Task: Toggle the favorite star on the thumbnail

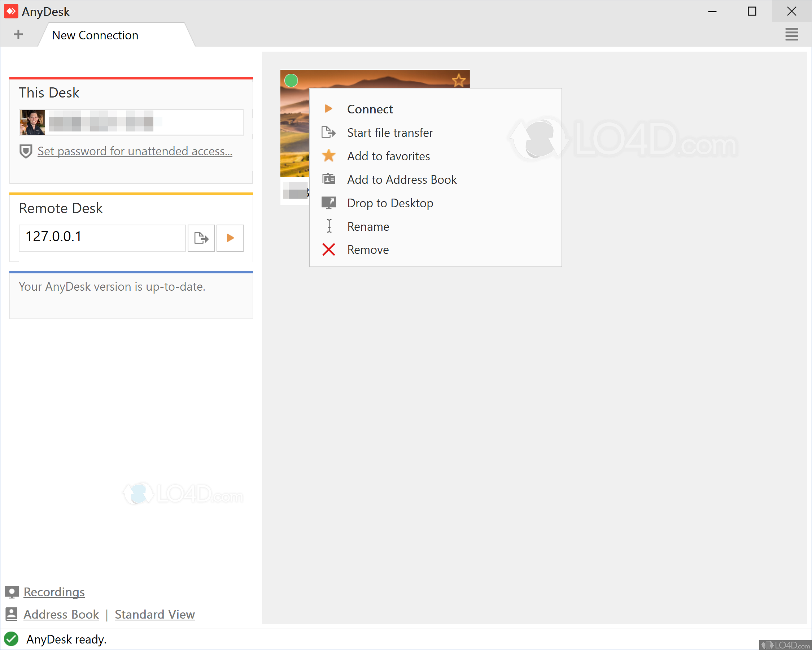Action: pos(458,80)
